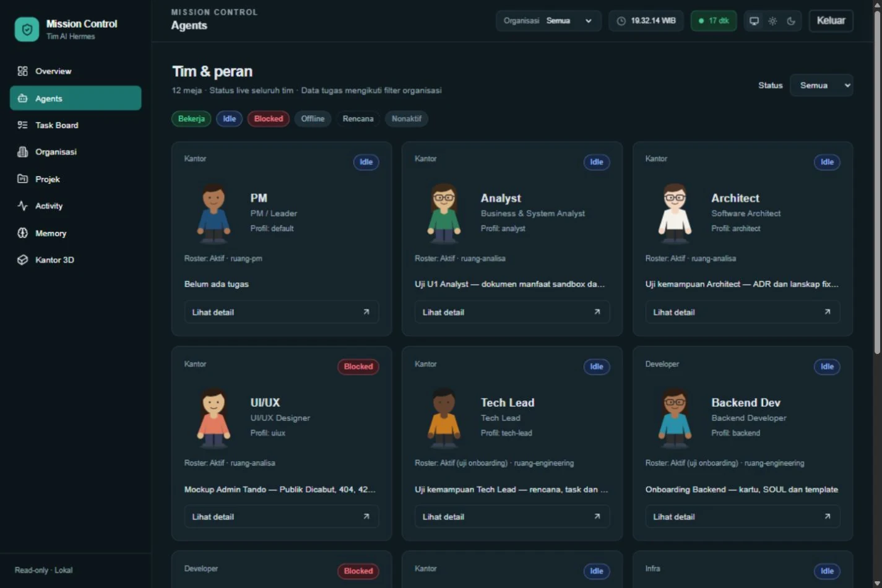Click the Overview grid icon in sidebar
Screen dimensions: 882x588
(x=23, y=71)
